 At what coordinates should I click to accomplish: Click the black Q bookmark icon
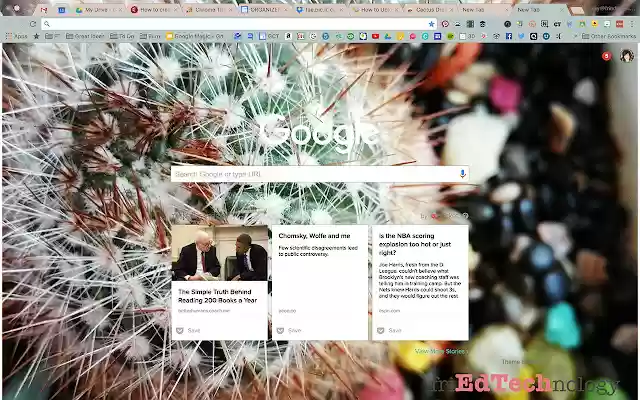pyautogui.click(x=533, y=36)
